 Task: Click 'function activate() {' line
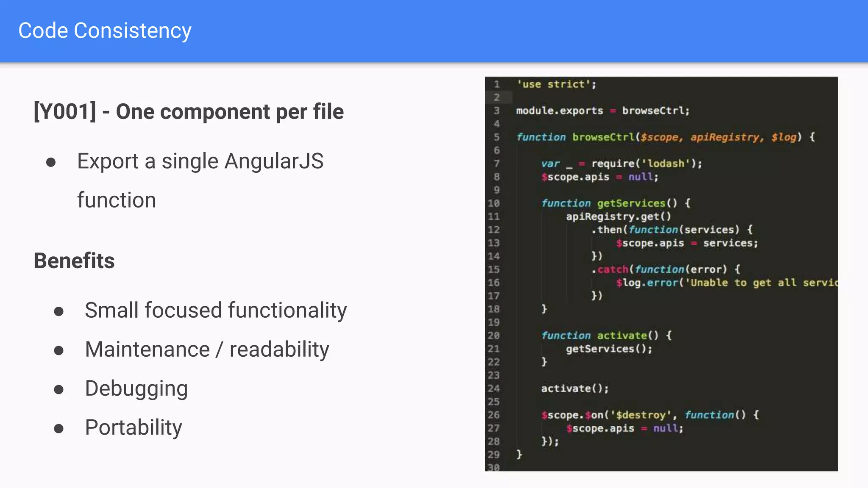point(606,335)
